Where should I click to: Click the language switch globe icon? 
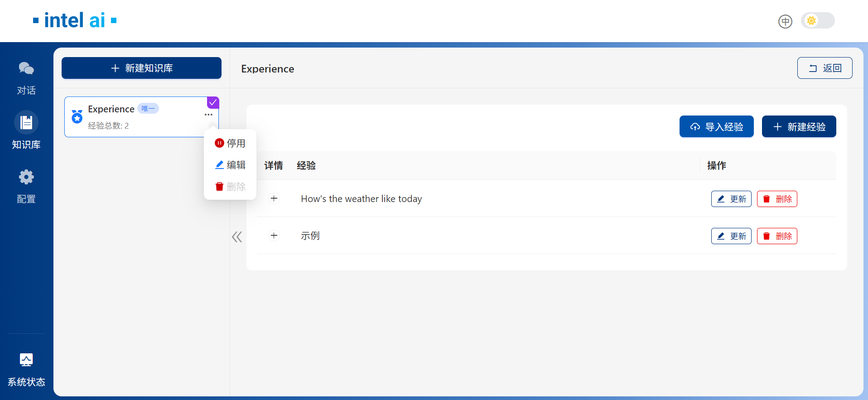(785, 21)
